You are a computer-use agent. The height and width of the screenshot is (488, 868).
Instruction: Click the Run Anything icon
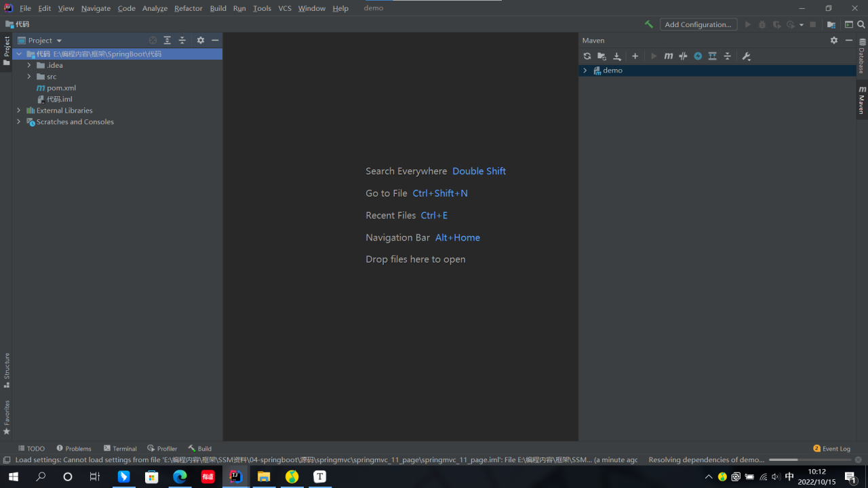849,24
